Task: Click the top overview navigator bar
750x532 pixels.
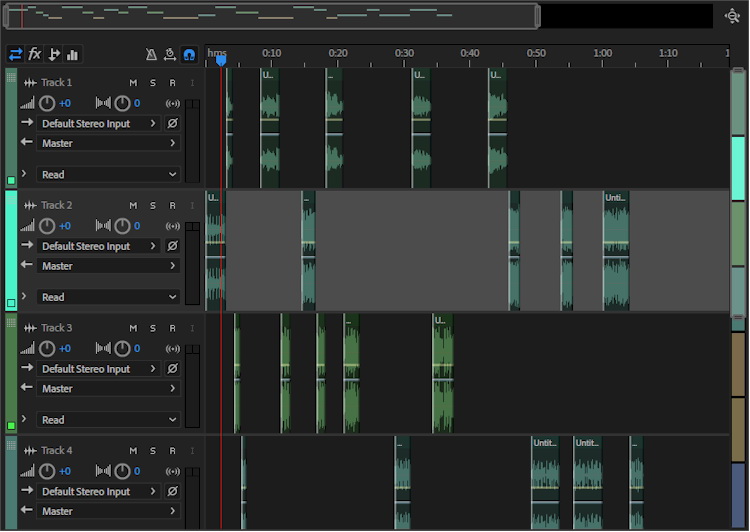Action: 272,16
